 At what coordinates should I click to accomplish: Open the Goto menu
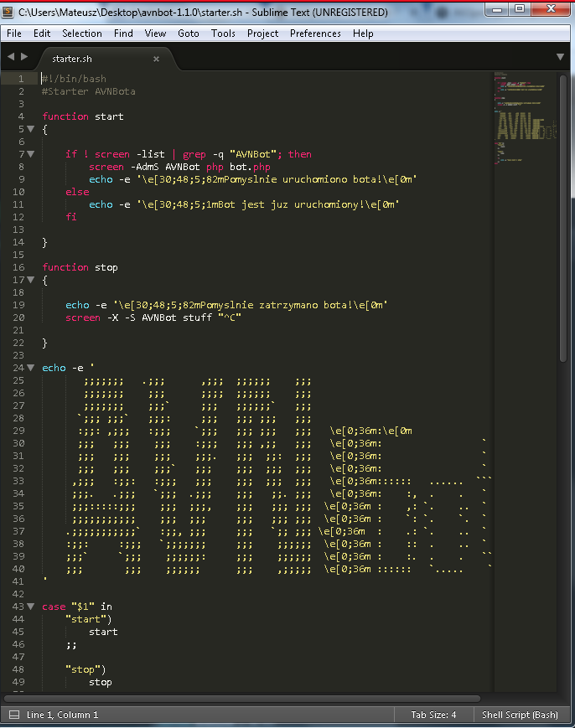click(189, 34)
